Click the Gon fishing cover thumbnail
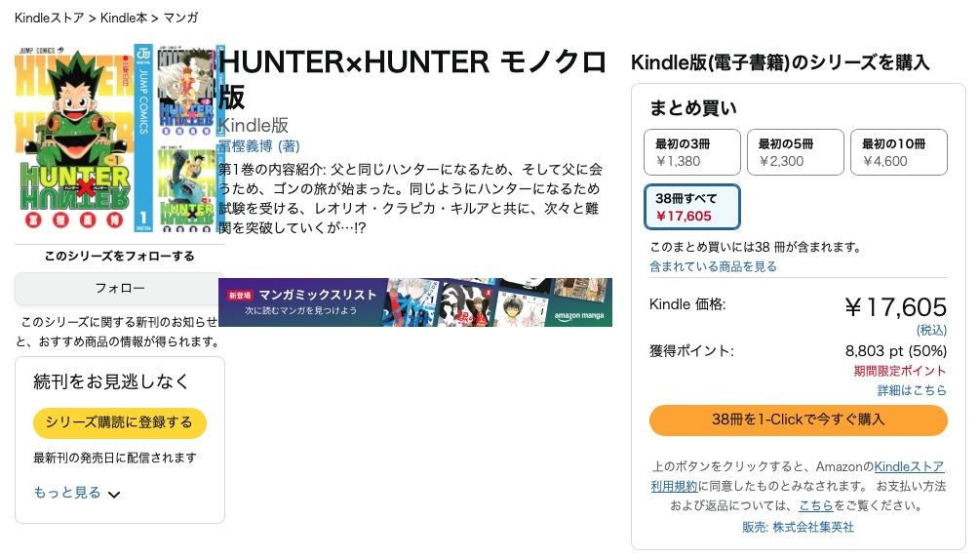Image resolution: width=980 pixels, height=560 pixels. pyautogui.click(x=185, y=189)
